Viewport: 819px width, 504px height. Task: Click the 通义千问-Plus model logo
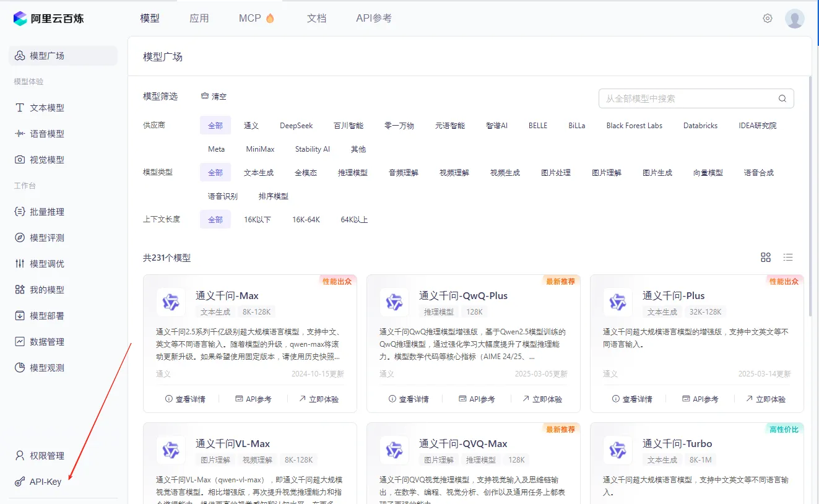(x=618, y=302)
